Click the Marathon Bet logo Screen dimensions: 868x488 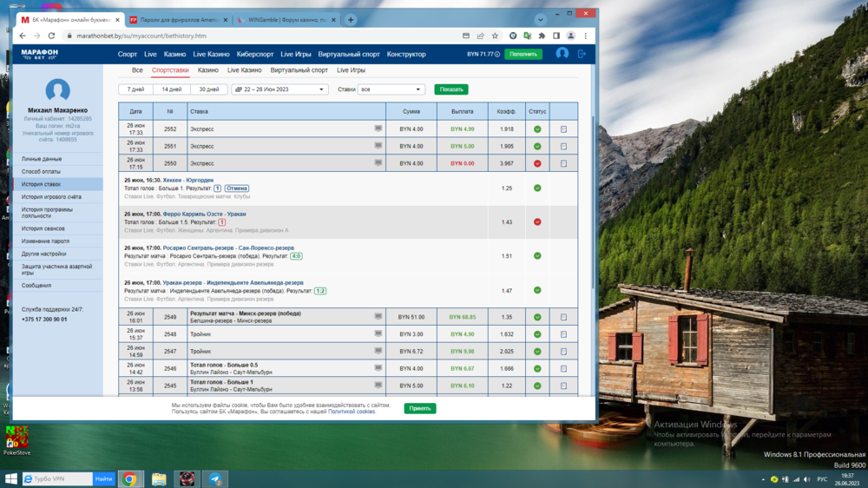coord(41,54)
